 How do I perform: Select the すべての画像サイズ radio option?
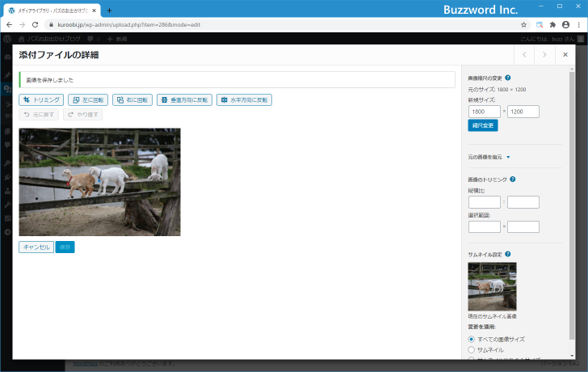coord(472,339)
